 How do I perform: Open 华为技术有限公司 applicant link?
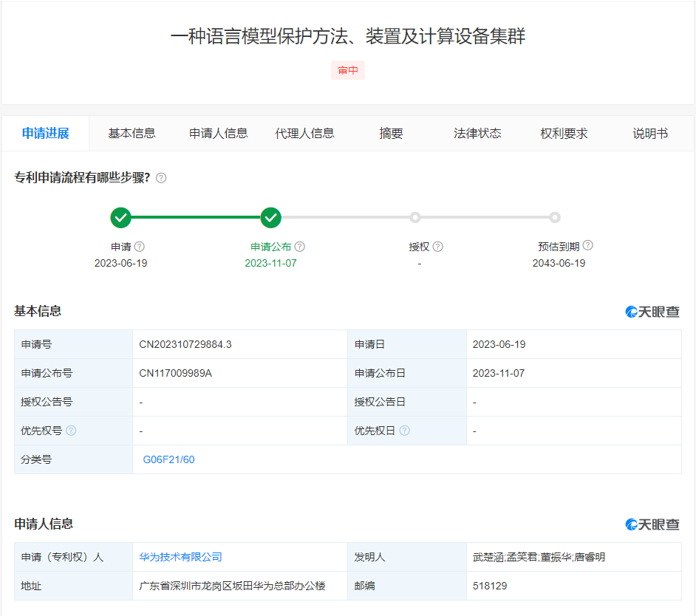tap(180, 557)
